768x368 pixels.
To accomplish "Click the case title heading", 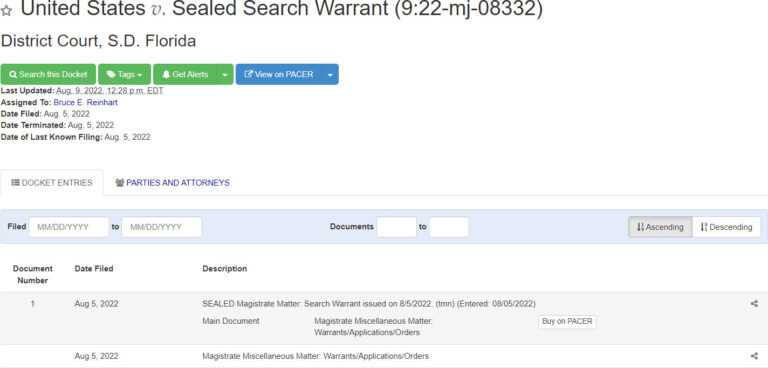I will tap(281, 9).
